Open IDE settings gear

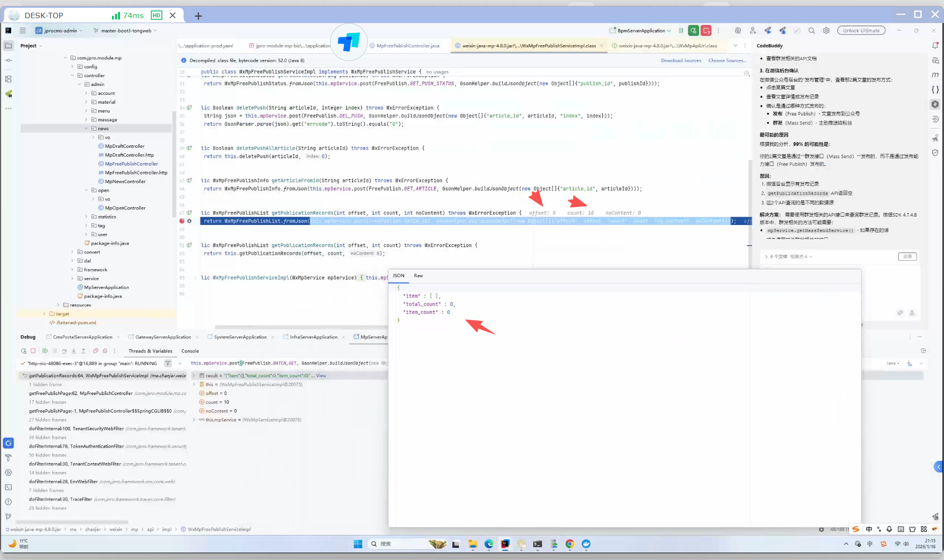click(x=826, y=30)
